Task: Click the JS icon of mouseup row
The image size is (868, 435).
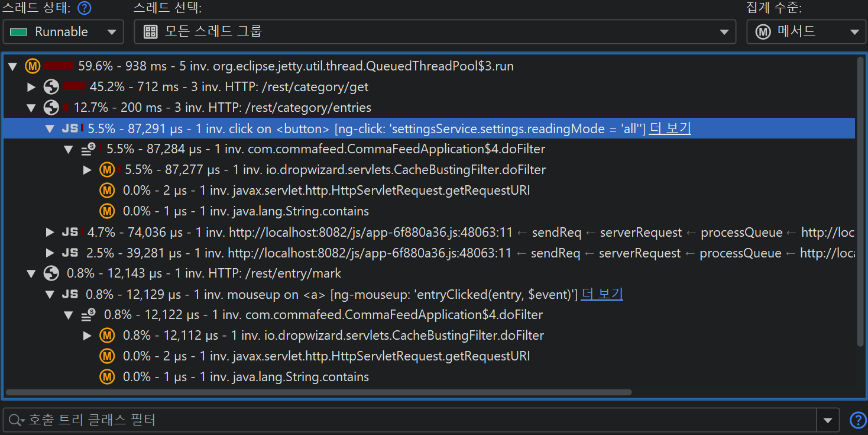Action: pyautogui.click(x=70, y=294)
